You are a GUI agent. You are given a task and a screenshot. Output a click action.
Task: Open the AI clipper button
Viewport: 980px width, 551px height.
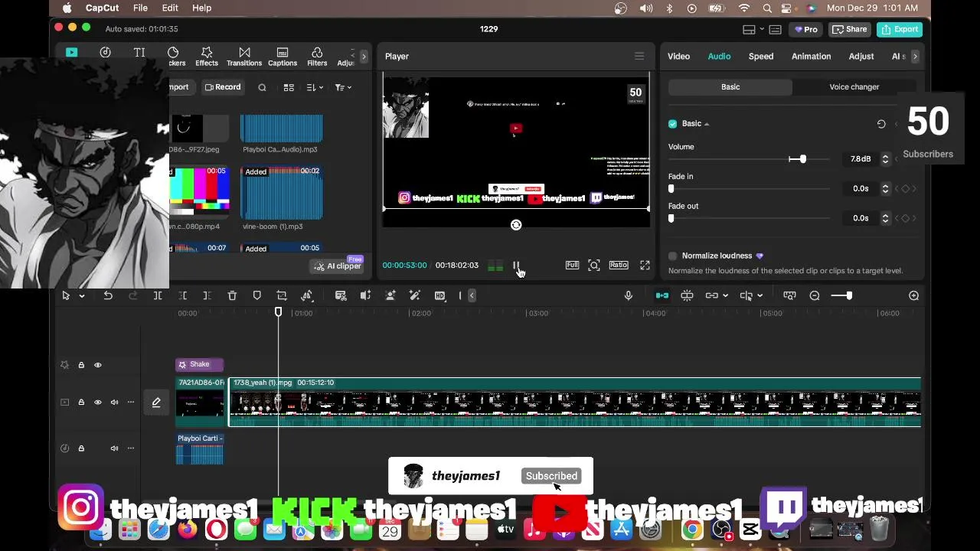338,266
